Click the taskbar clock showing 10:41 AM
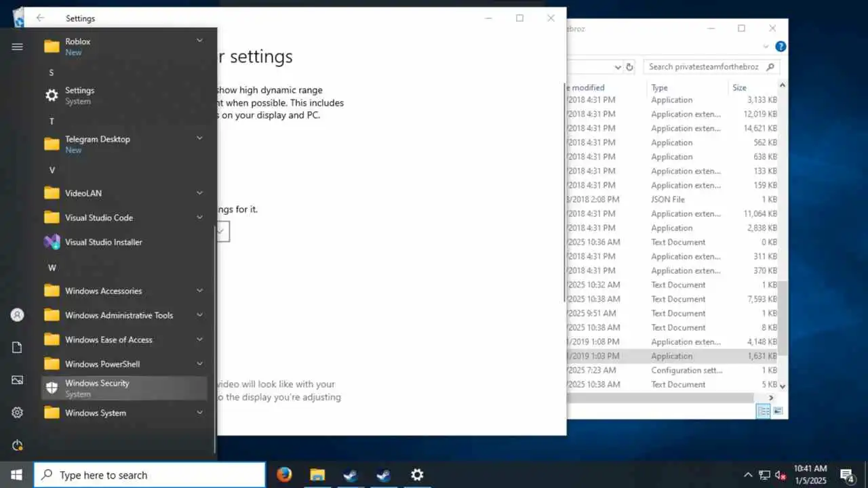868x488 pixels. click(x=810, y=474)
